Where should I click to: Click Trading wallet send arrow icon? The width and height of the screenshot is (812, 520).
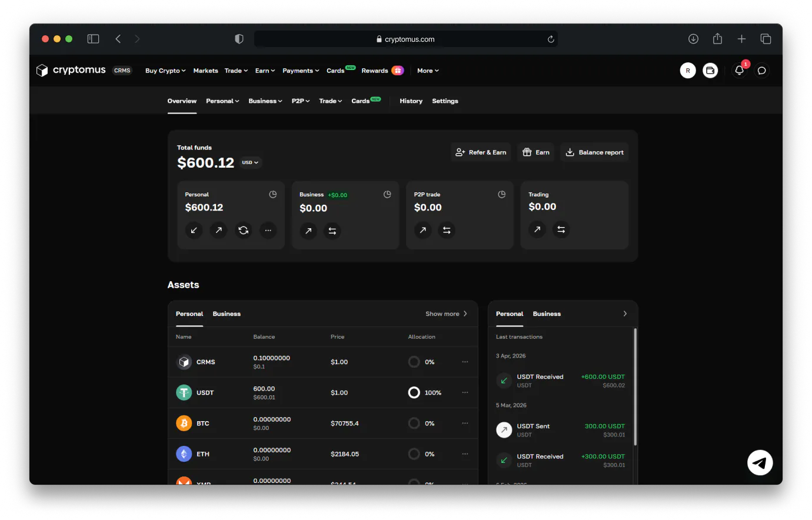[x=537, y=229]
